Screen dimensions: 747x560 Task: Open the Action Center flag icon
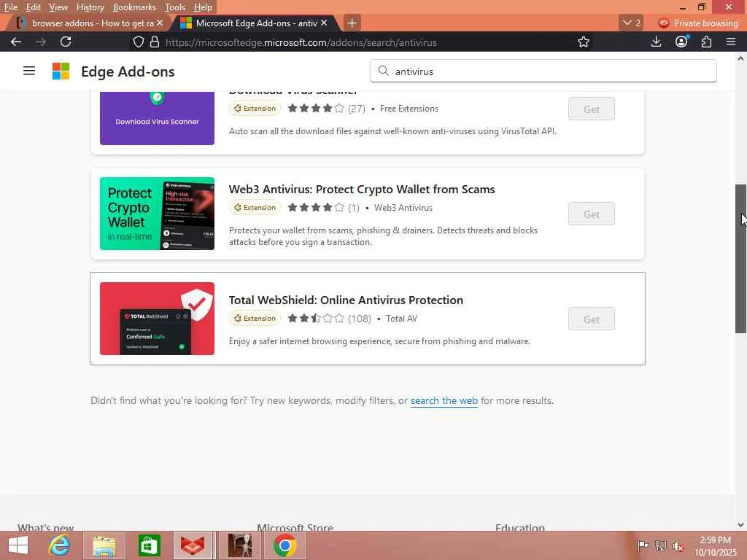(x=643, y=545)
